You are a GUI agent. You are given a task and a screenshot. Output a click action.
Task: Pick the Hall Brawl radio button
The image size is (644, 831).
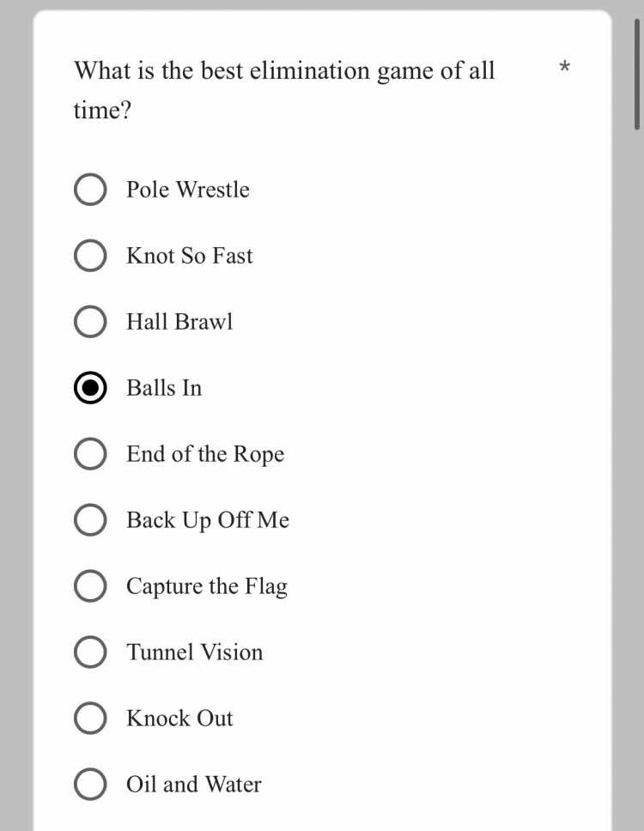(x=90, y=322)
